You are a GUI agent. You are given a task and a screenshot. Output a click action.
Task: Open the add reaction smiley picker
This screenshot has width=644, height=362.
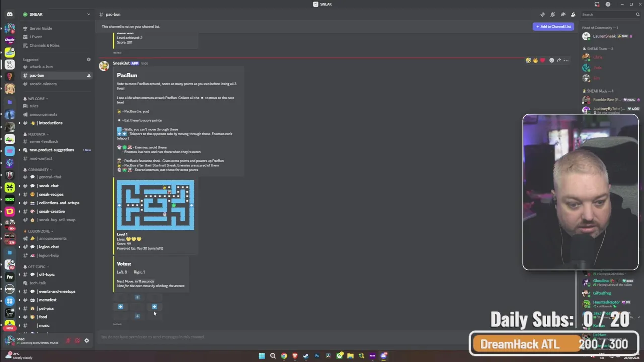[551, 60]
